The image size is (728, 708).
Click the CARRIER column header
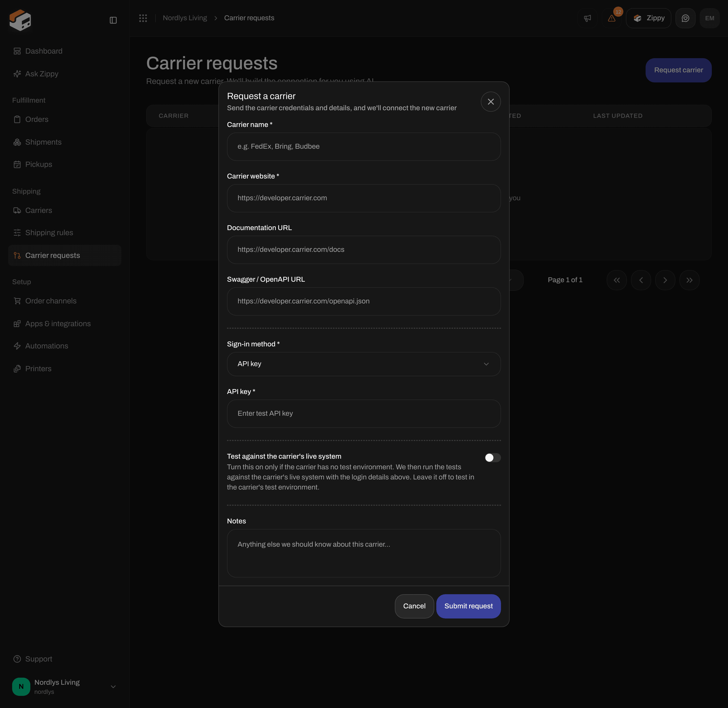pyautogui.click(x=173, y=116)
